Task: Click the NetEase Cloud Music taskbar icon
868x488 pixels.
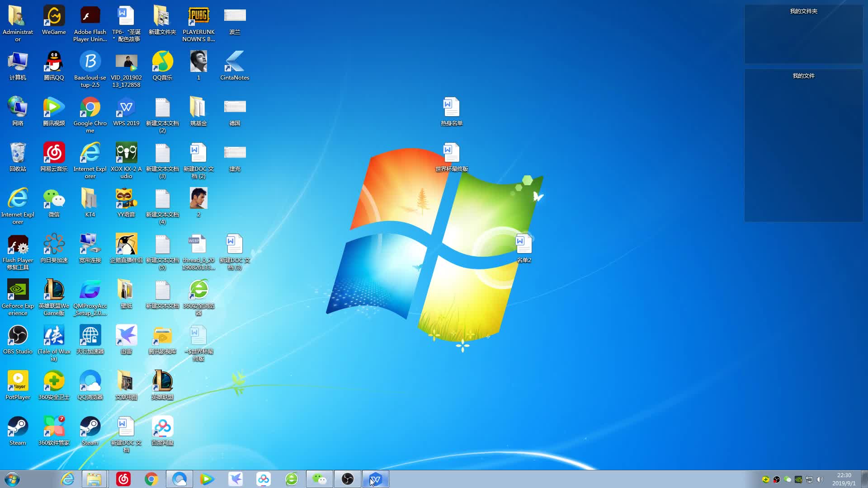Action: pyautogui.click(x=123, y=479)
